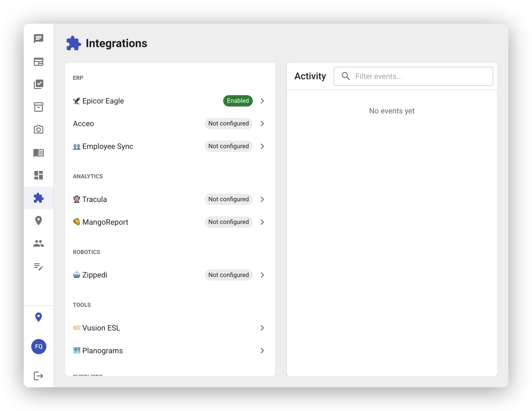This screenshot has width=532, height=411.
Task: Open the archive box section
Action: click(39, 107)
